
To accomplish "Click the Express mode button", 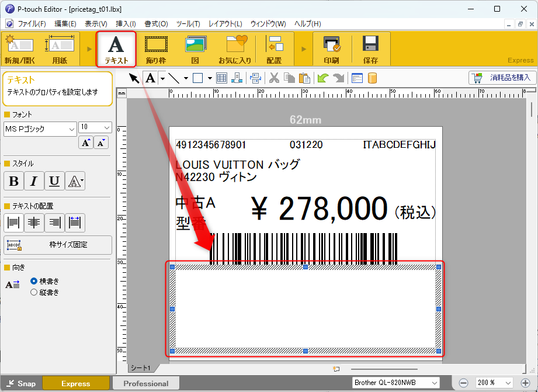I will pyautogui.click(x=76, y=383).
